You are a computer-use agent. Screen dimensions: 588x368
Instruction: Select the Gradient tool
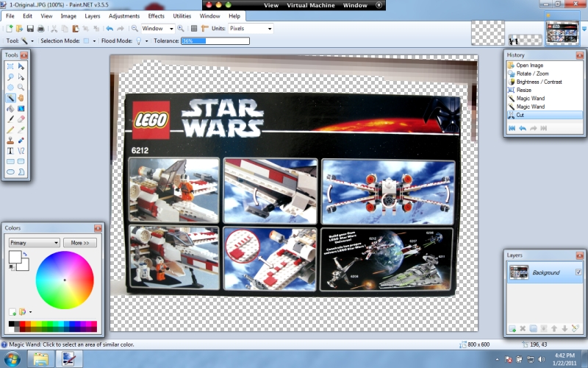point(21,108)
